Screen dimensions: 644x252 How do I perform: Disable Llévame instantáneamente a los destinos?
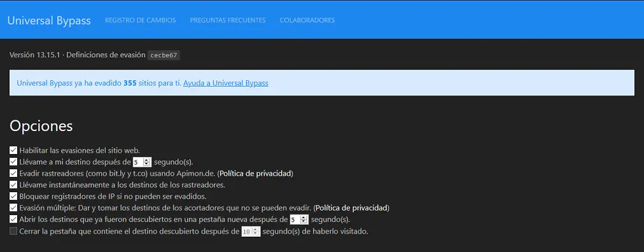coord(13,185)
